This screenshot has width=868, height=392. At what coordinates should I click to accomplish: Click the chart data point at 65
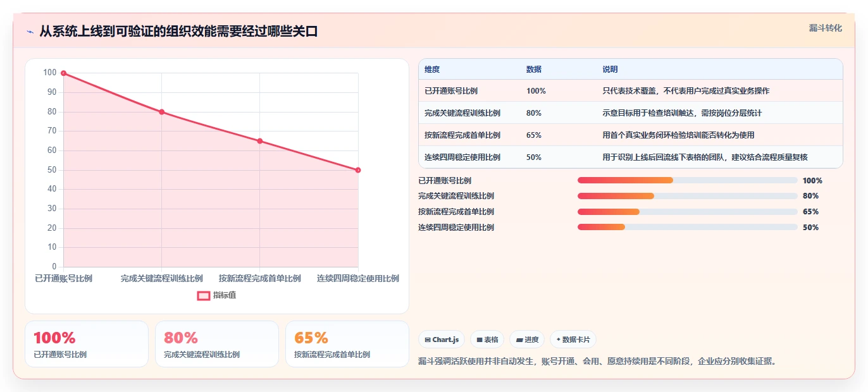[x=260, y=141]
